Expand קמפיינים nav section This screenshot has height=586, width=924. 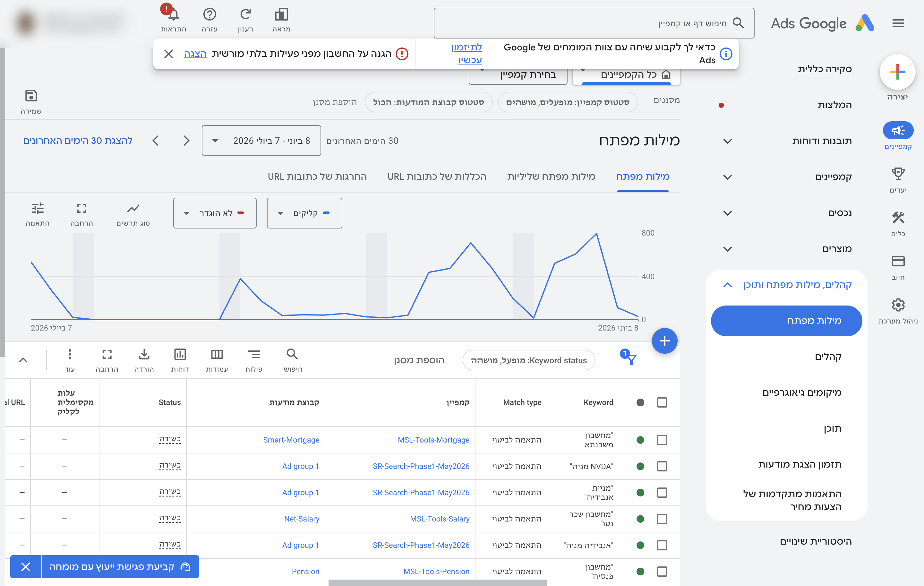pyautogui.click(x=728, y=177)
